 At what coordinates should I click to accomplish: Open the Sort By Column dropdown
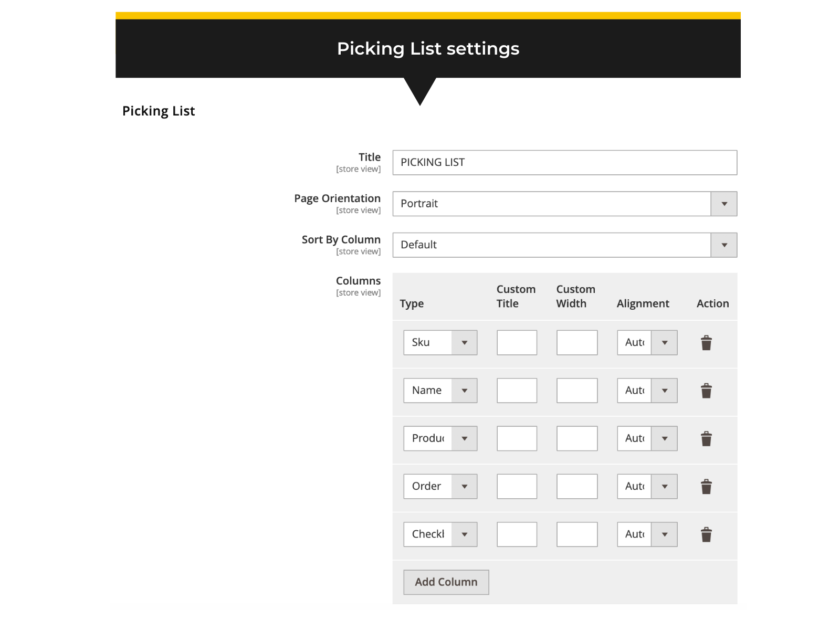[724, 245]
